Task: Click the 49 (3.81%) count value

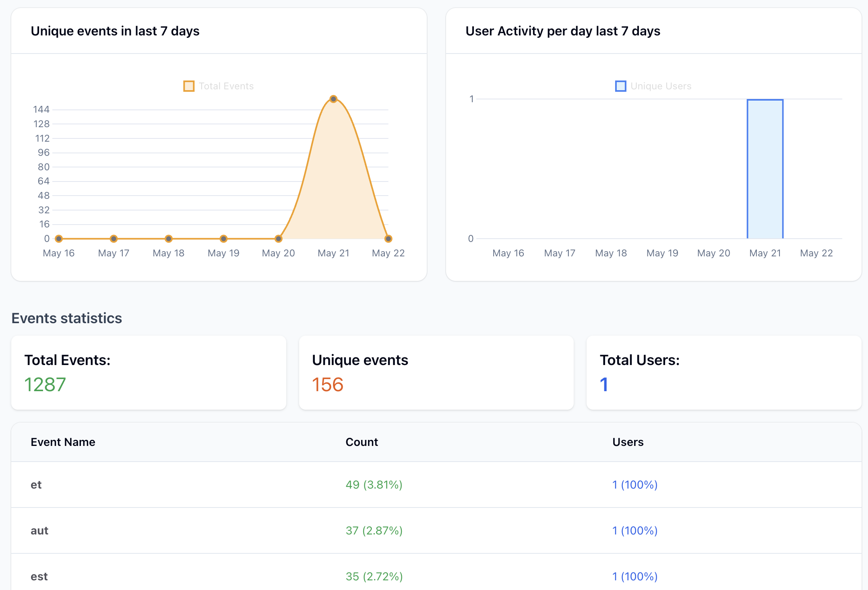Action: click(x=374, y=485)
